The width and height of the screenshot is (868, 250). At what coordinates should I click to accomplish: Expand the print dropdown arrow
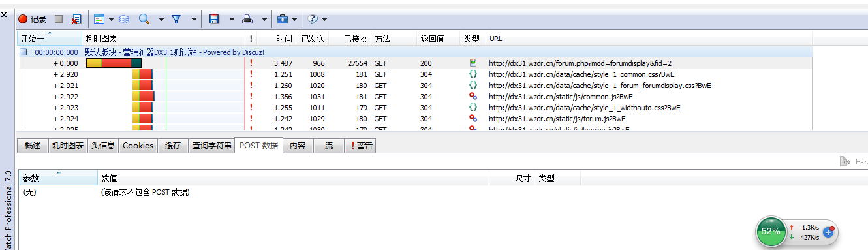[264, 20]
